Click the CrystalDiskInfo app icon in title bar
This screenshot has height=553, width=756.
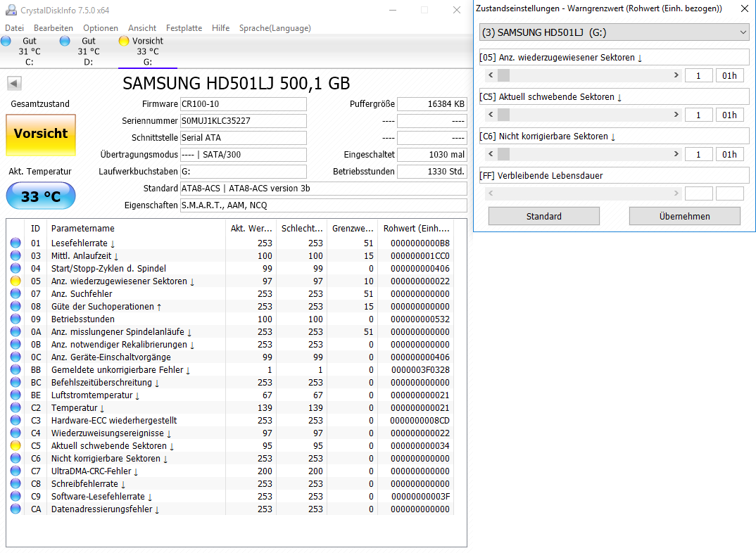tap(11, 10)
